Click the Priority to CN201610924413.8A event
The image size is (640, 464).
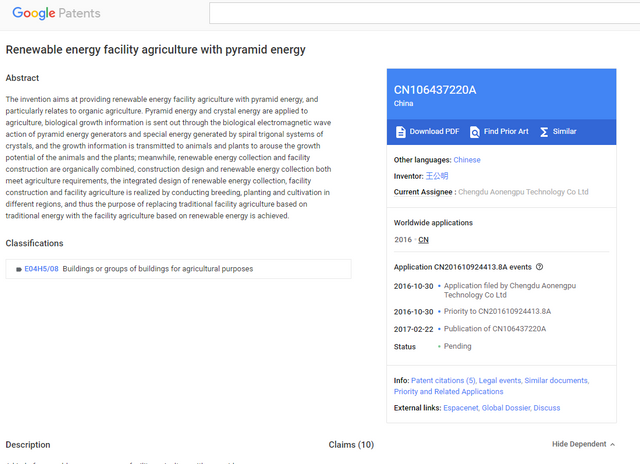(x=497, y=311)
